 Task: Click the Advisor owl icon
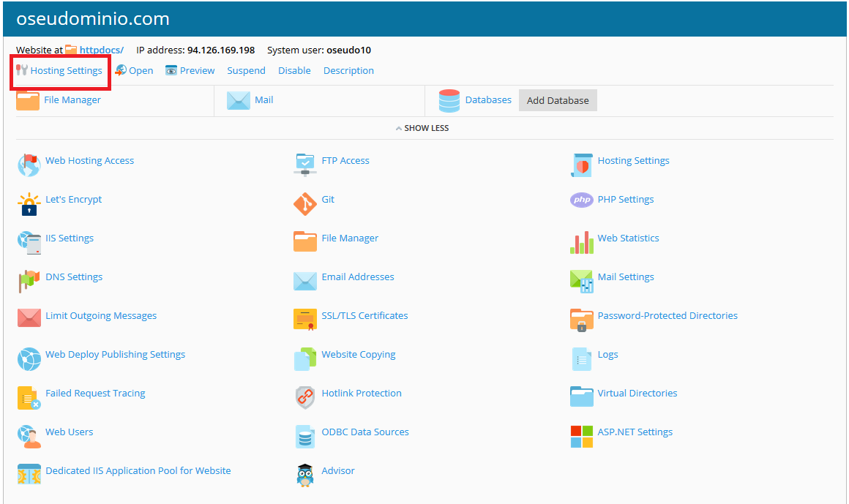tap(304, 475)
